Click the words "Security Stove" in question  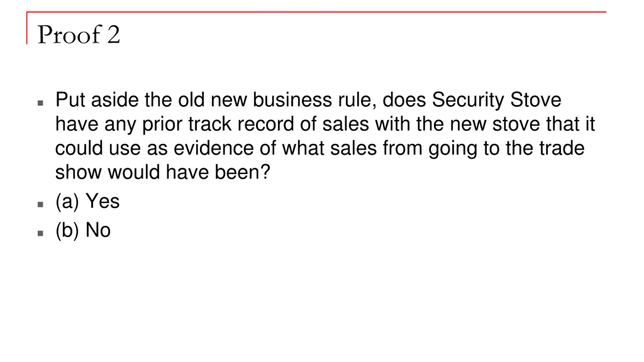[x=497, y=100]
